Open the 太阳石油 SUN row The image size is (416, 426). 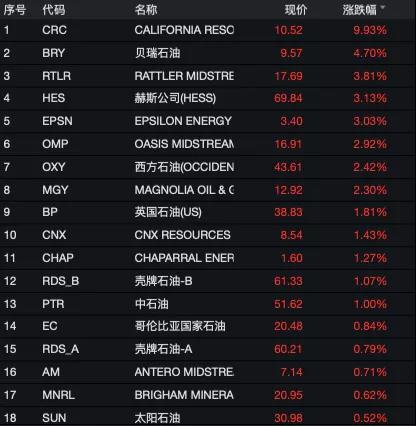[x=208, y=417]
